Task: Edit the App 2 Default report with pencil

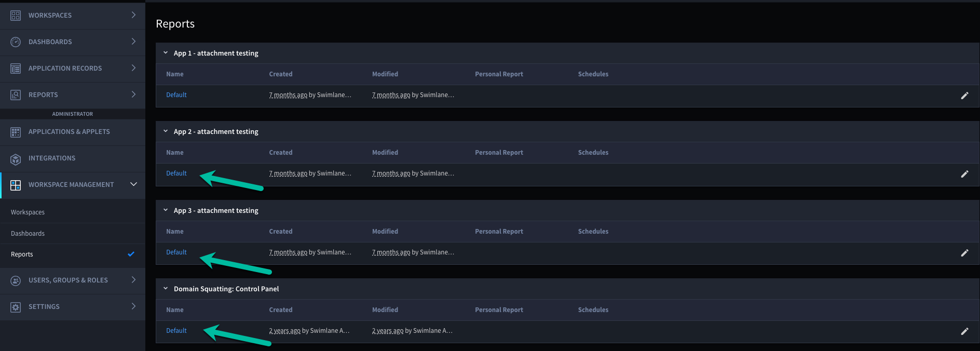Action: 964,174
